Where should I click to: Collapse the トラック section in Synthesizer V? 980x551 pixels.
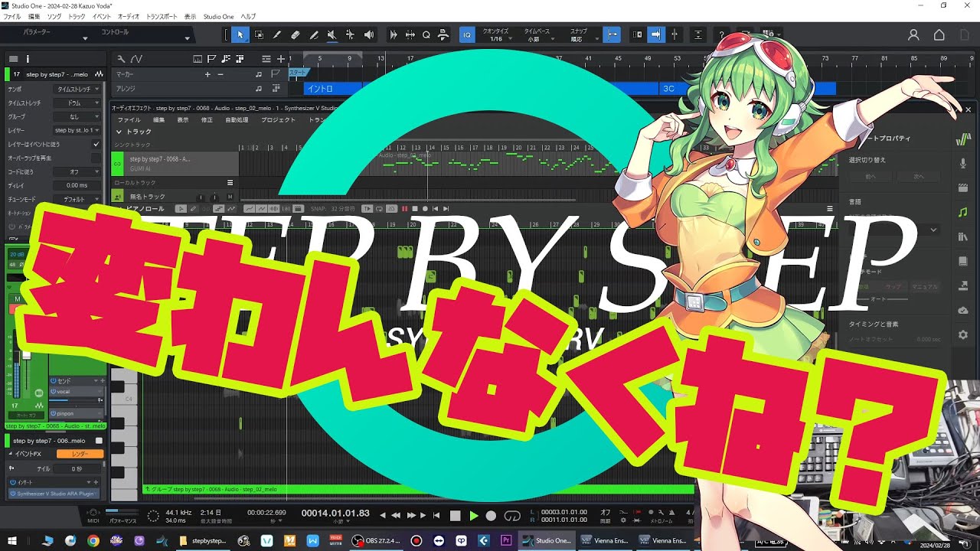[119, 132]
